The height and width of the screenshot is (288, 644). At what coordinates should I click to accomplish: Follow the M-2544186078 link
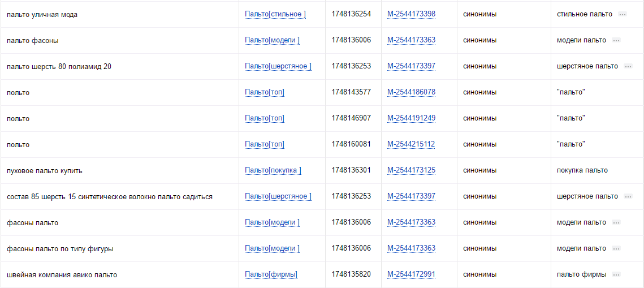pos(411,92)
